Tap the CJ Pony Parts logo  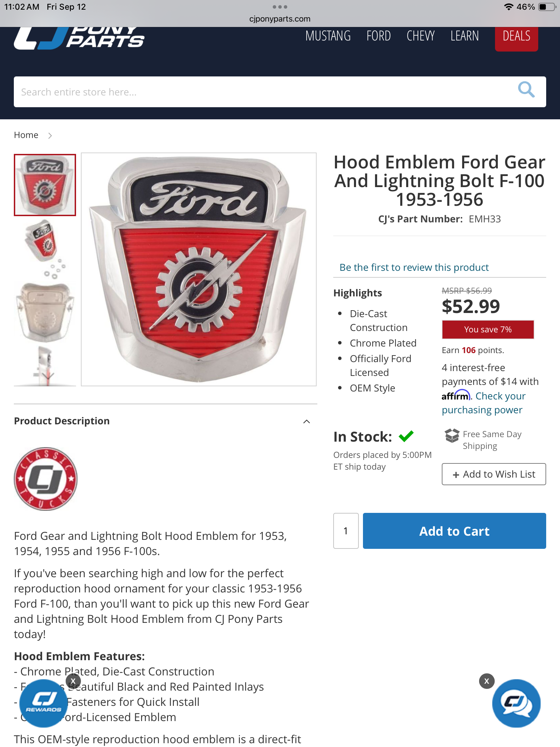[x=79, y=38]
